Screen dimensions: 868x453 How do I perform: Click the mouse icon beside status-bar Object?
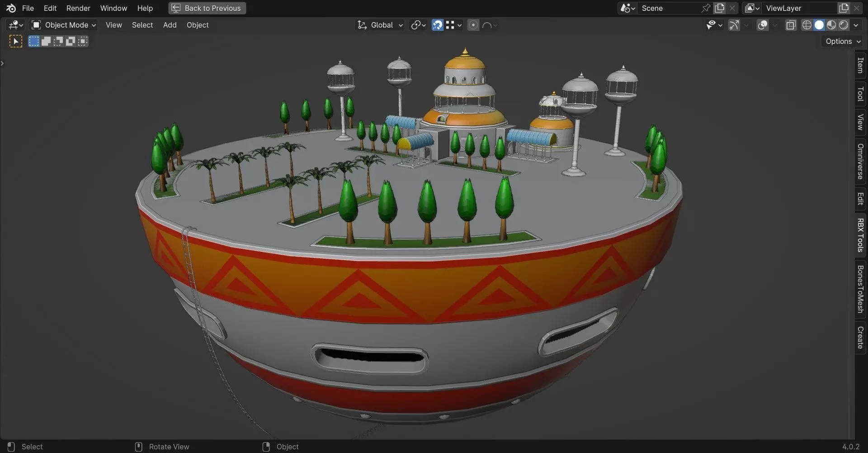pos(266,447)
